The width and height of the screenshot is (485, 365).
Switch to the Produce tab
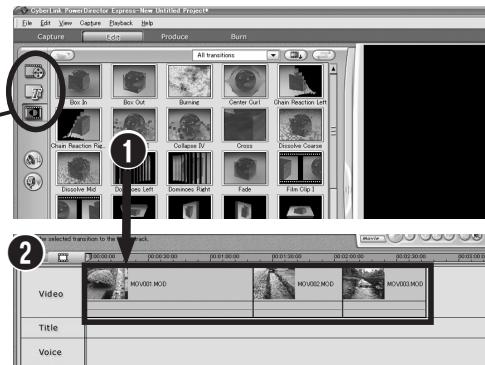(x=175, y=37)
